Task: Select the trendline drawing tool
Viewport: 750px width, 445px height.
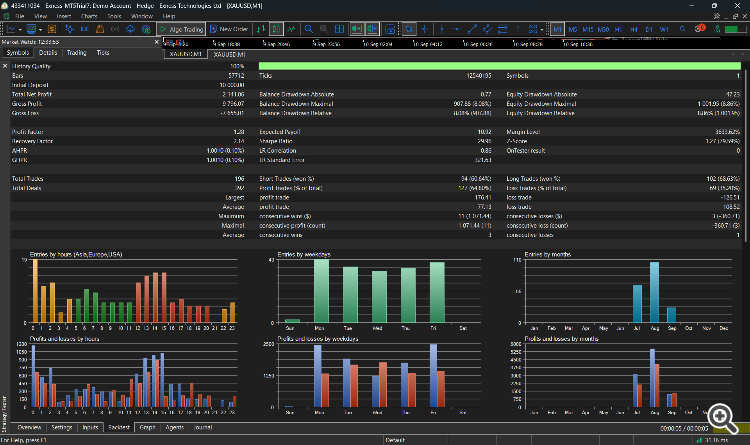Action: [472, 29]
